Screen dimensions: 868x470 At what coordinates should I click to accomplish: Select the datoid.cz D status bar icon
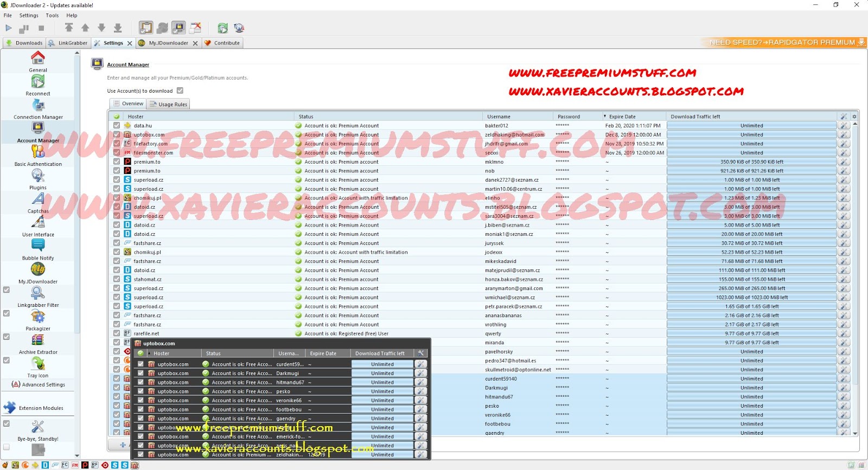(45, 465)
